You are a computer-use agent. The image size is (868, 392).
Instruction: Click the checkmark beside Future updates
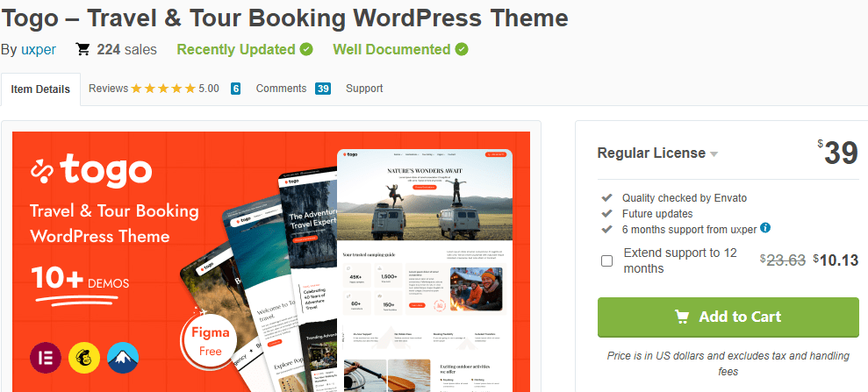click(606, 213)
